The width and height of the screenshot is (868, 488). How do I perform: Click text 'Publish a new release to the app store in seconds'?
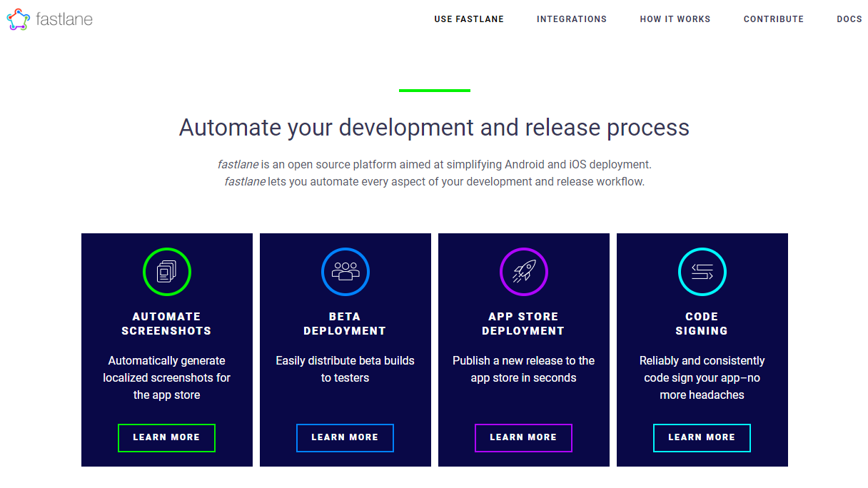524,370
